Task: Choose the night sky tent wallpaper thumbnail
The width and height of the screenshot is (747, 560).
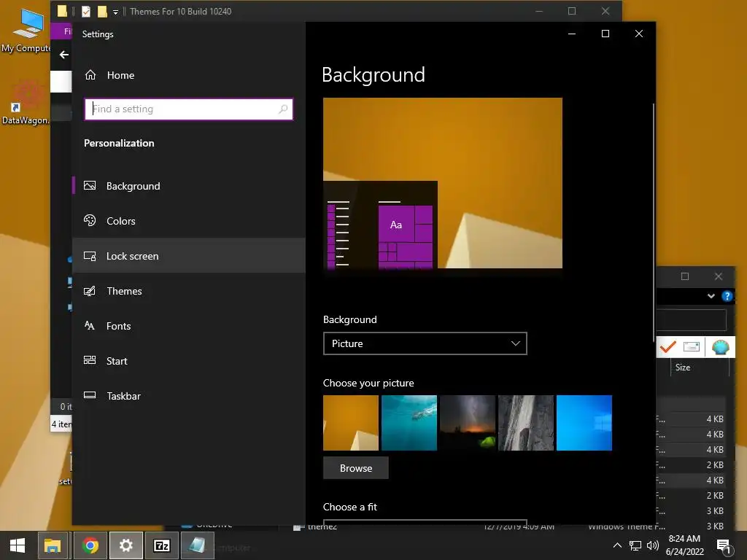Action: pos(468,423)
